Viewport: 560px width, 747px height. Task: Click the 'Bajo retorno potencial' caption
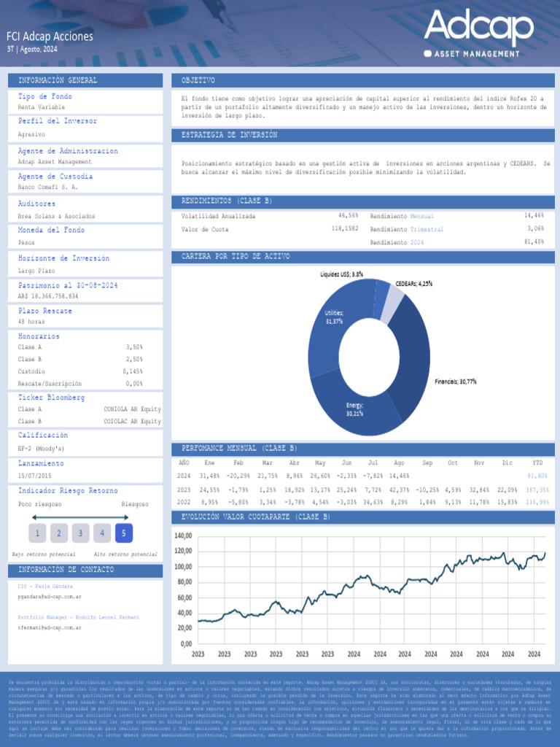pyautogui.click(x=43, y=554)
